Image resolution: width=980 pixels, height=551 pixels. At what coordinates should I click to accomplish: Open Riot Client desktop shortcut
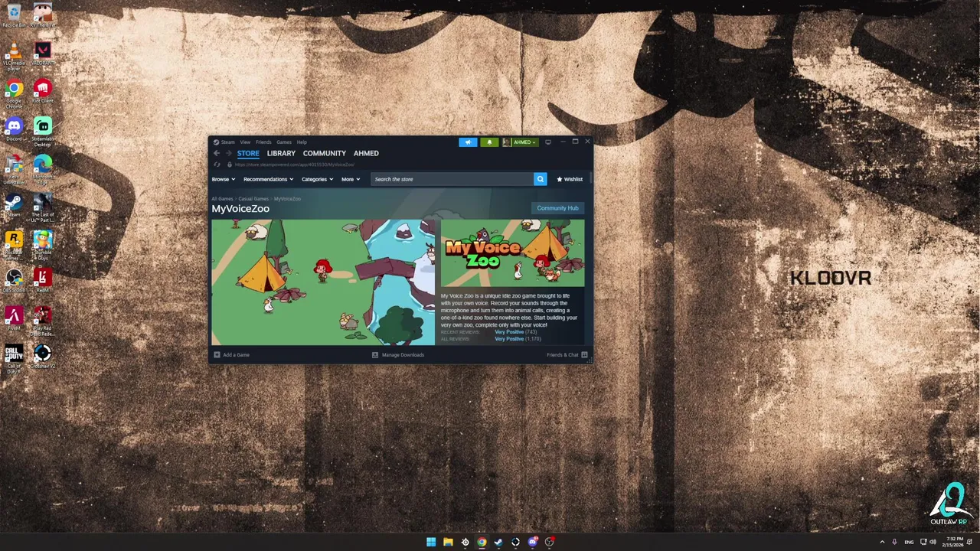point(43,92)
